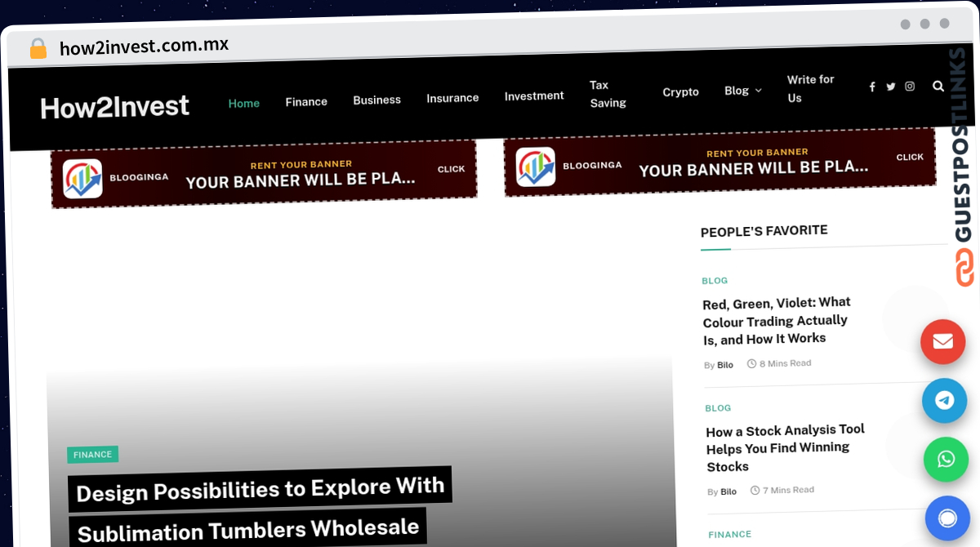
Task: Click FINANCE category below Stock Analysis article
Action: pyautogui.click(x=730, y=535)
